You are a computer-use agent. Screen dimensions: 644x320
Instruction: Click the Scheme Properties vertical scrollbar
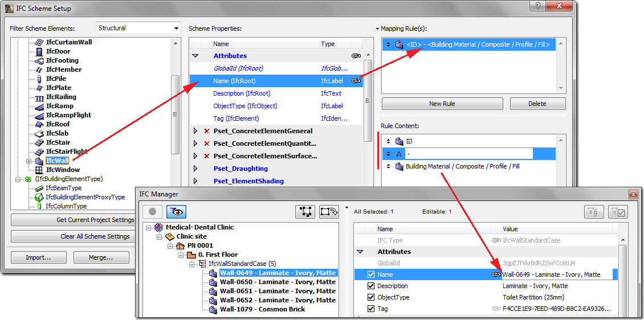368,101
